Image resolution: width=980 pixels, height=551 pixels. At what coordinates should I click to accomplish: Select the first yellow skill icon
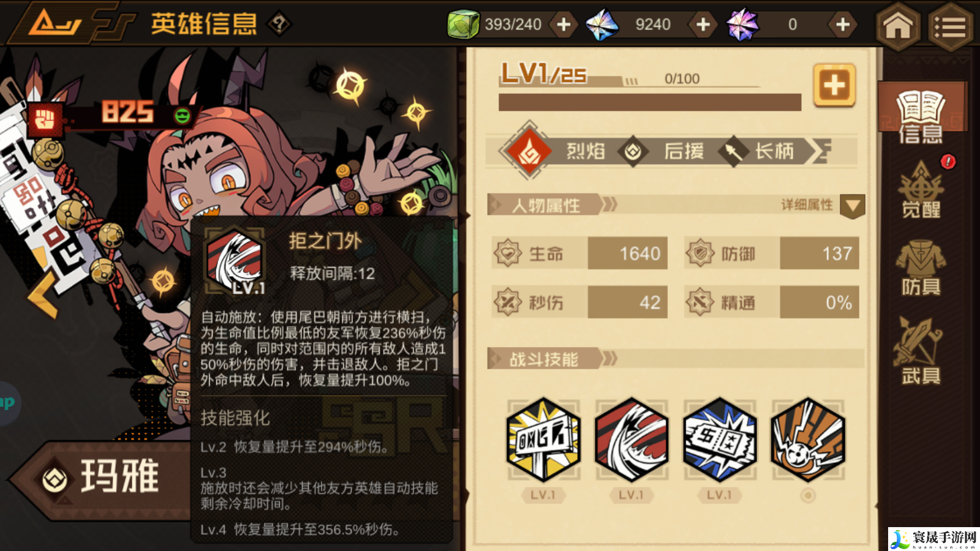[x=543, y=439]
